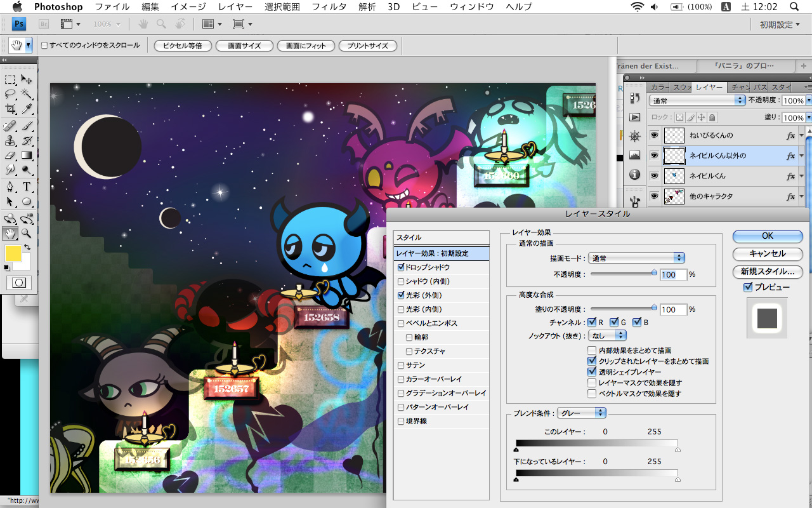The image size is (812, 508).
Task: Select the Crop tool
Action: pyautogui.click(x=10, y=109)
